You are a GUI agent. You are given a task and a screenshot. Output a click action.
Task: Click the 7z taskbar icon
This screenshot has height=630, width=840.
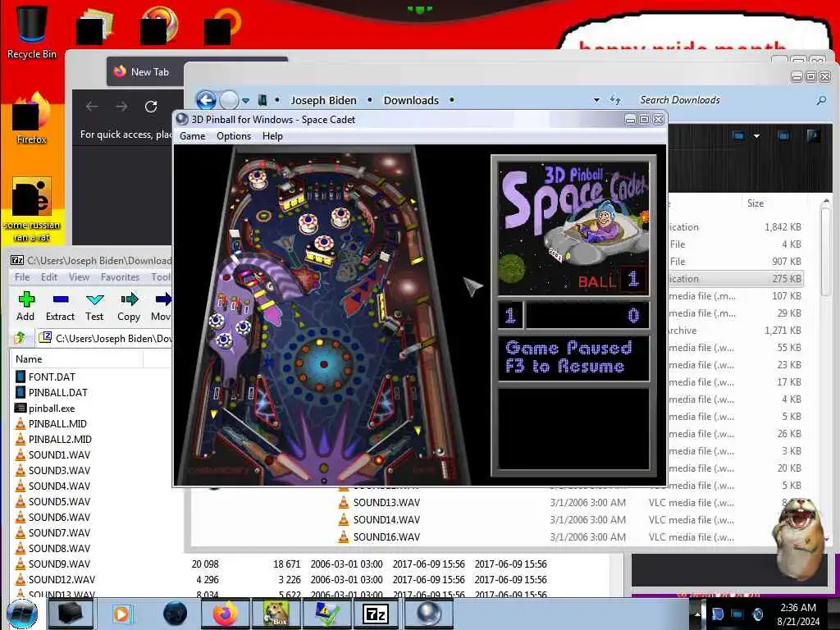pos(375,614)
